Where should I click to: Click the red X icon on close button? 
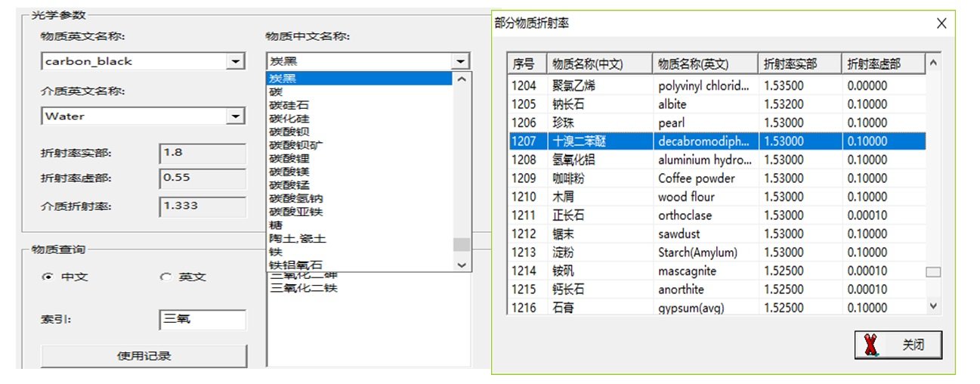point(872,345)
